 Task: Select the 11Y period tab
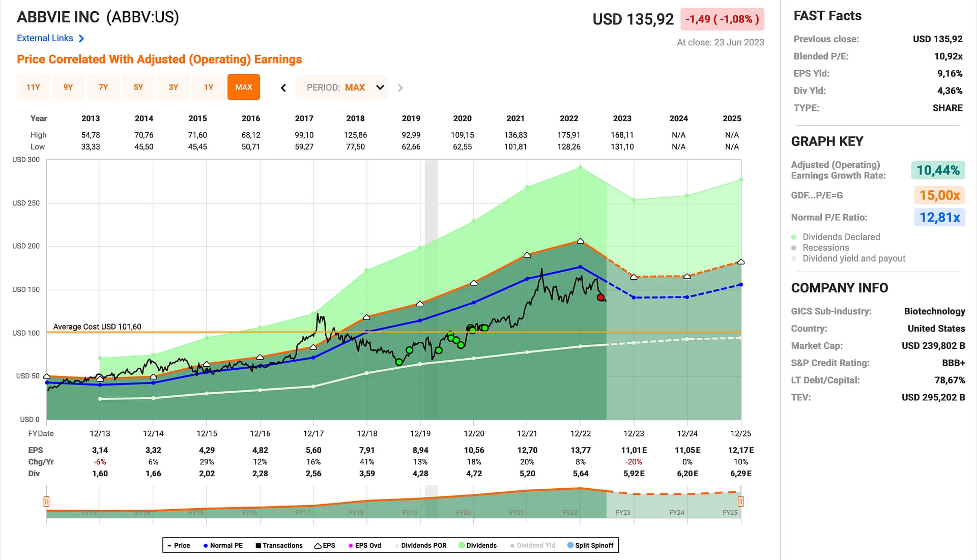click(33, 87)
